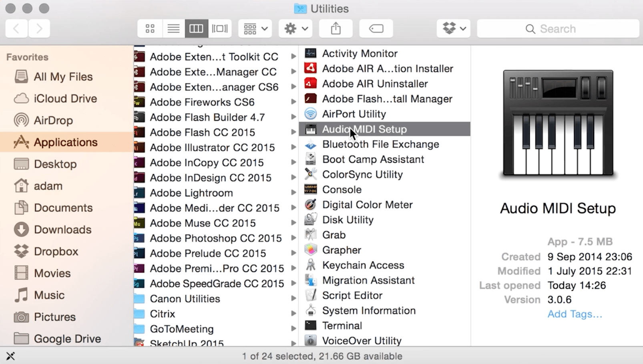Image resolution: width=643 pixels, height=364 pixels.
Task: Select the Audio MIDI Setup row
Action: tap(384, 129)
